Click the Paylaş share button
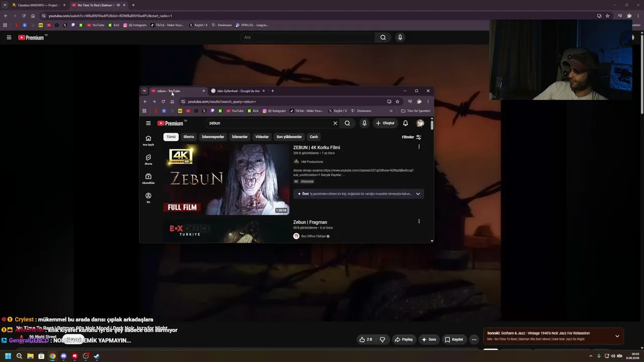The height and width of the screenshot is (362, 644). pyautogui.click(x=404, y=339)
